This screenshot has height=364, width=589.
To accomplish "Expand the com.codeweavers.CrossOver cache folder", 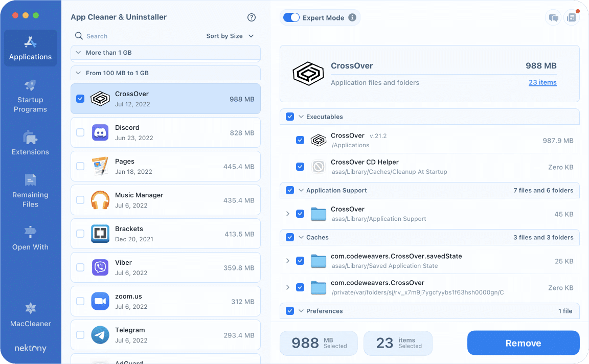I will 288,287.
